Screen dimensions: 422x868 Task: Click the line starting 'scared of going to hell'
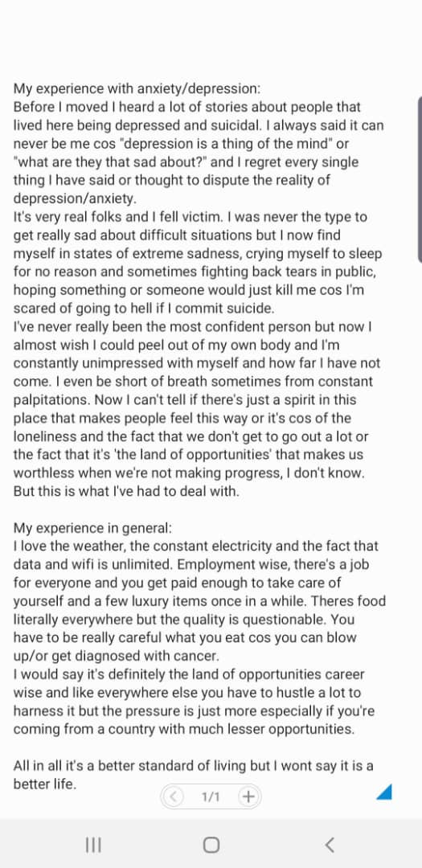coord(143,308)
